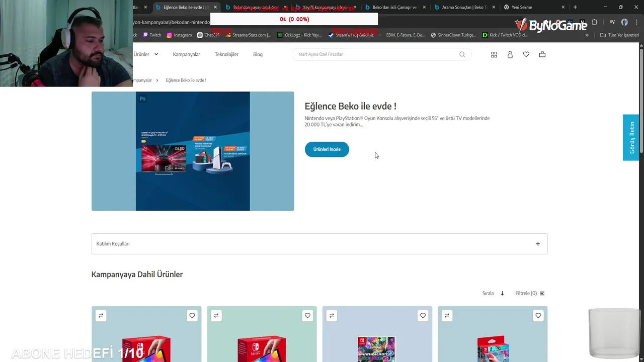Open Ürünler dropdown menu
Screen dimensions: 644x362
click(146, 54)
